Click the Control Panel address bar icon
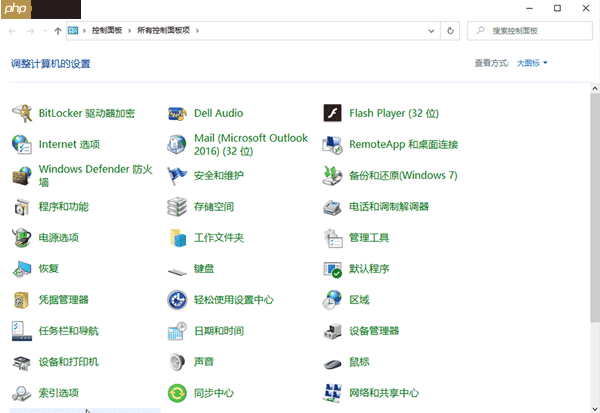Viewport: 600px width, 413px height. point(73,31)
